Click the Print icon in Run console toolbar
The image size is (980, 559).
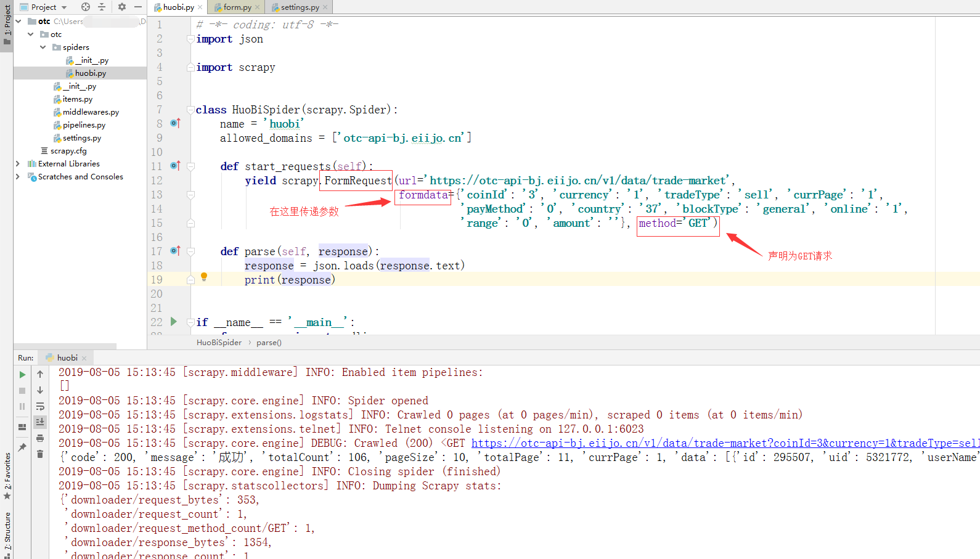click(x=40, y=438)
